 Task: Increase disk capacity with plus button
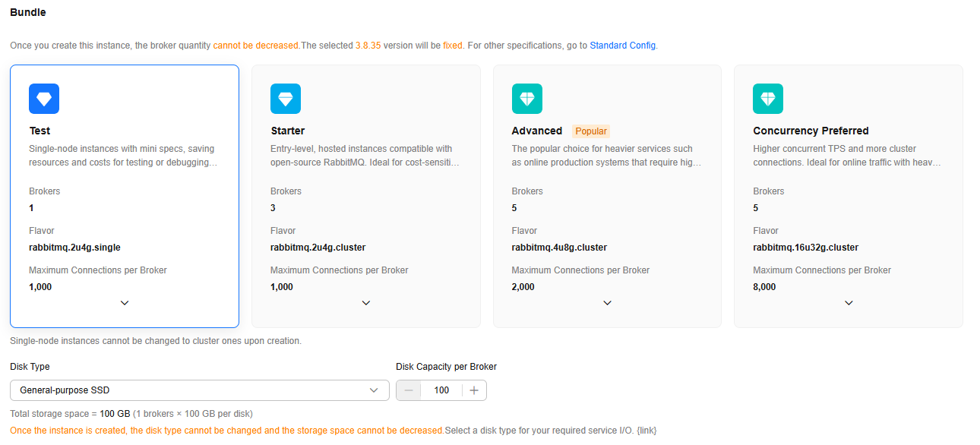tap(474, 390)
